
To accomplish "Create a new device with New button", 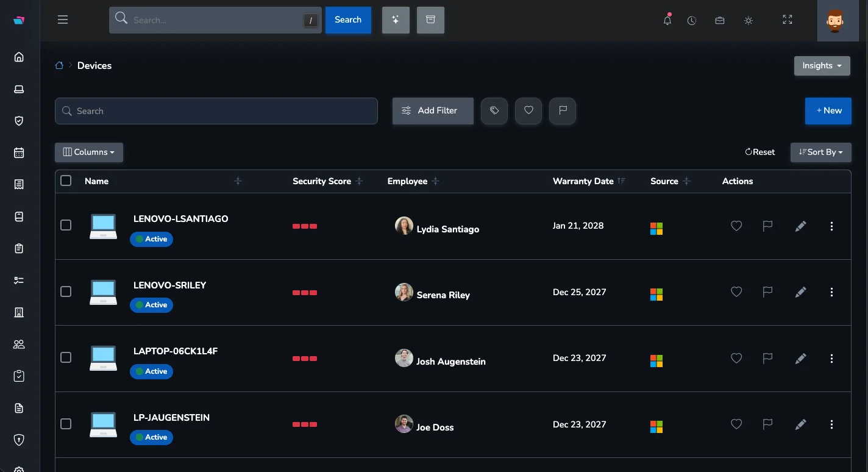I will [x=828, y=111].
